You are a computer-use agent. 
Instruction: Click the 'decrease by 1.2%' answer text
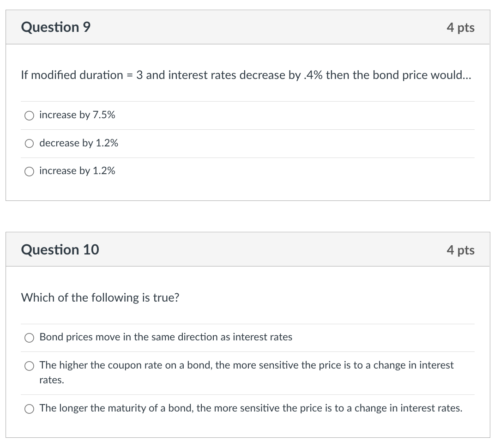coord(78,143)
